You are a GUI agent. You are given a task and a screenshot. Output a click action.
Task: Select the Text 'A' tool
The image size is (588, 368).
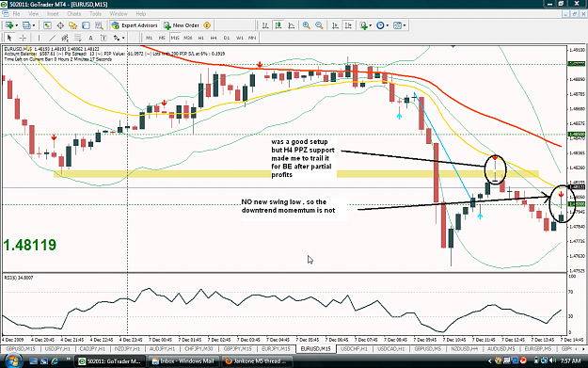click(x=90, y=38)
